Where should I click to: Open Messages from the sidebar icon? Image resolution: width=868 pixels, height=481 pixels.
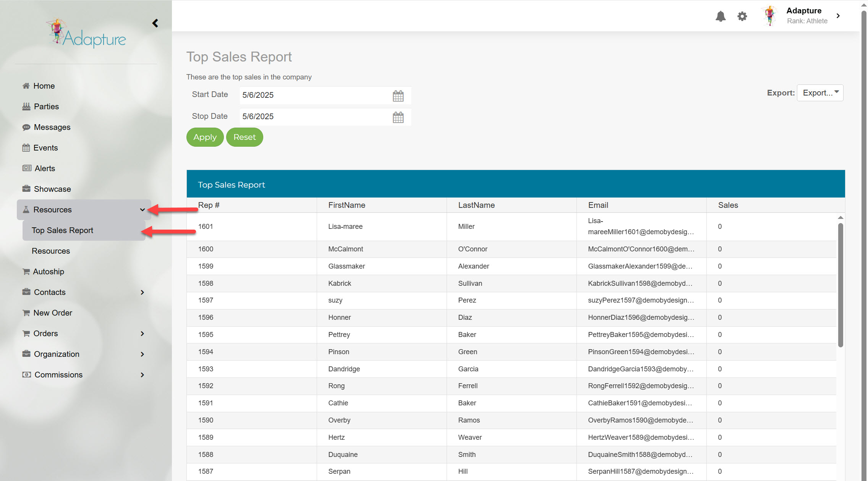(26, 127)
